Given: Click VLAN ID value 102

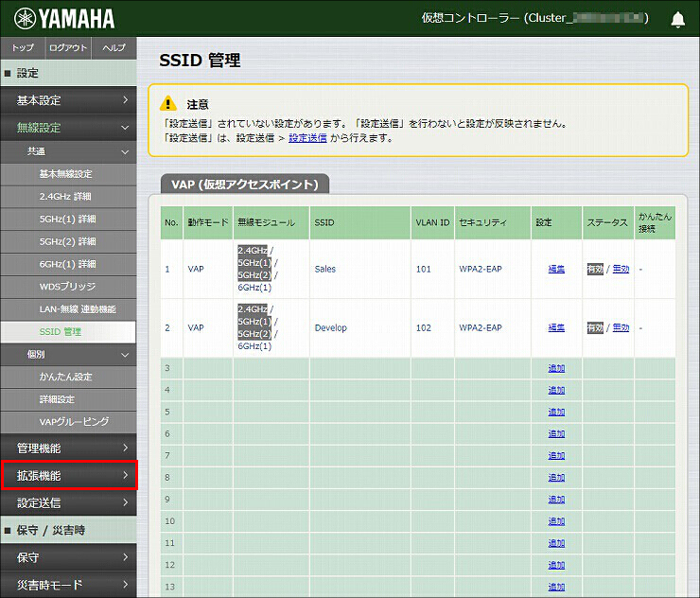Looking at the screenshot, I should pos(423,327).
